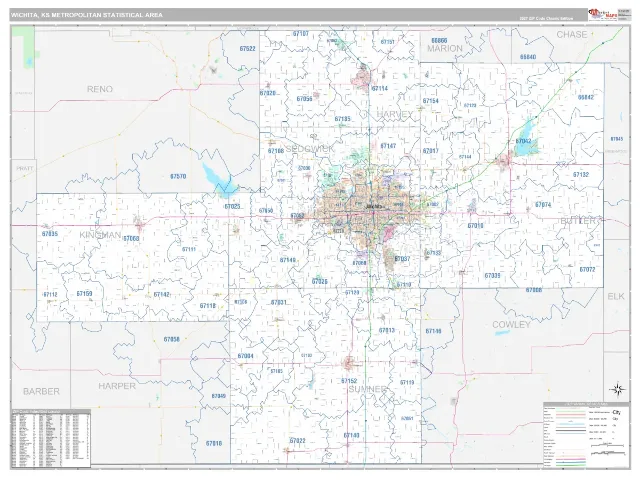Image resolution: width=640 pixels, height=480 pixels.
Task: Click ZIP code 67026
Action: pyautogui.click(x=320, y=282)
